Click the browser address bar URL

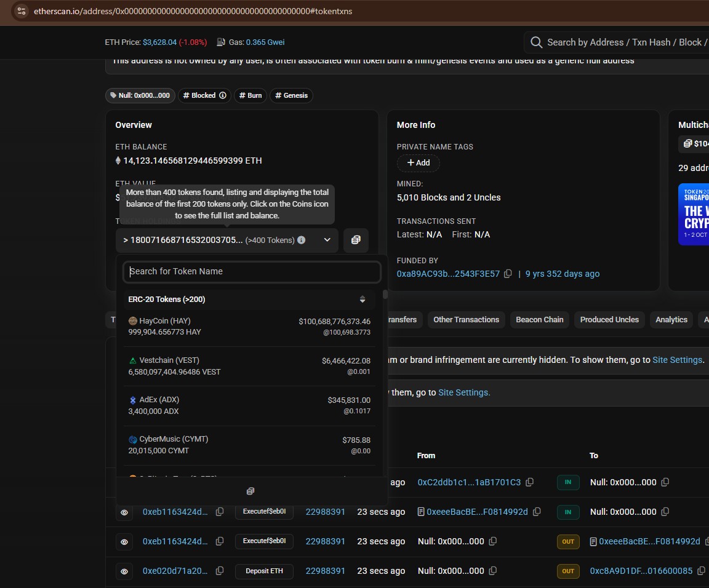click(193, 11)
